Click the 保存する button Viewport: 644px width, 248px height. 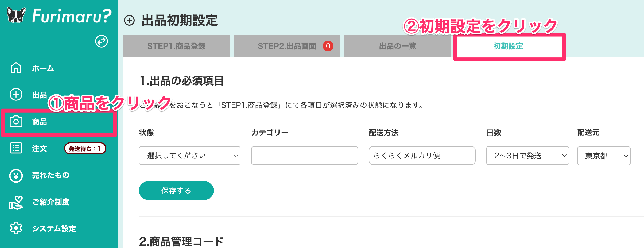point(176,191)
